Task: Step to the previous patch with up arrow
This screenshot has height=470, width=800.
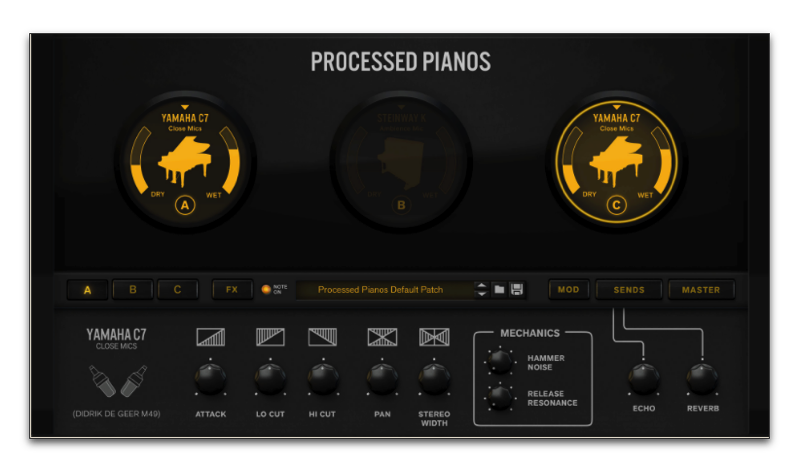Action: pos(481,285)
